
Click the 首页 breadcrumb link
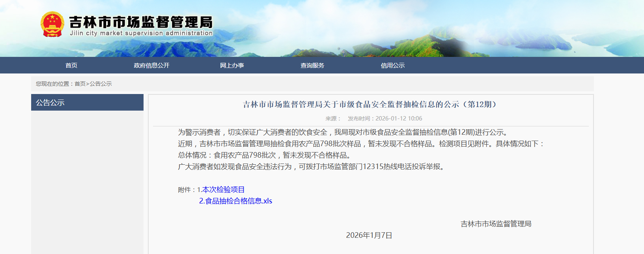pos(80,84)
